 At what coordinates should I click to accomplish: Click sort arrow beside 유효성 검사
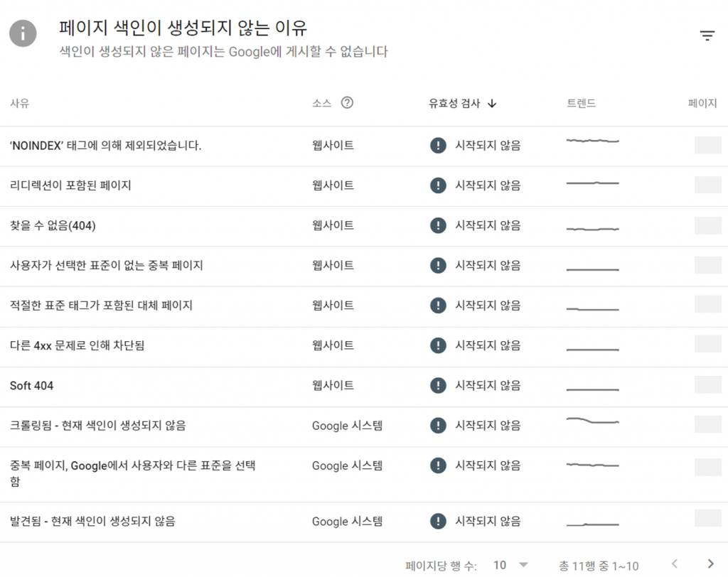point(492,103)
